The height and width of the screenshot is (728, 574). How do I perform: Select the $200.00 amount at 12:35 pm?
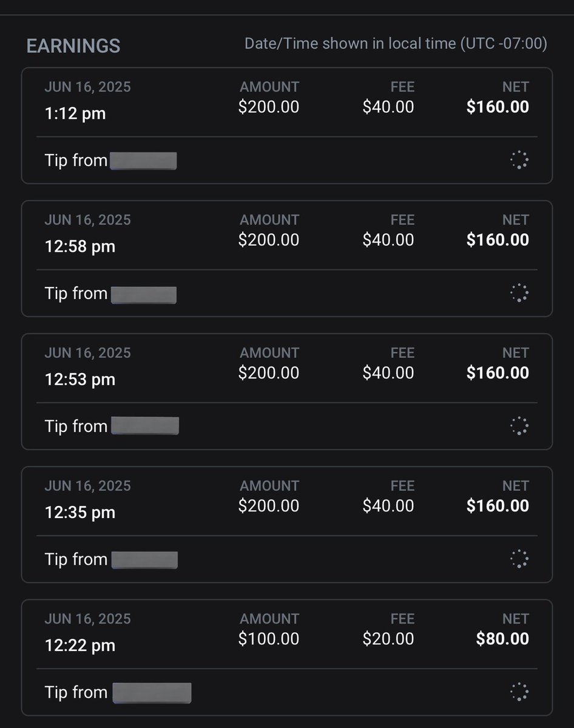click(x=269, y=506)
